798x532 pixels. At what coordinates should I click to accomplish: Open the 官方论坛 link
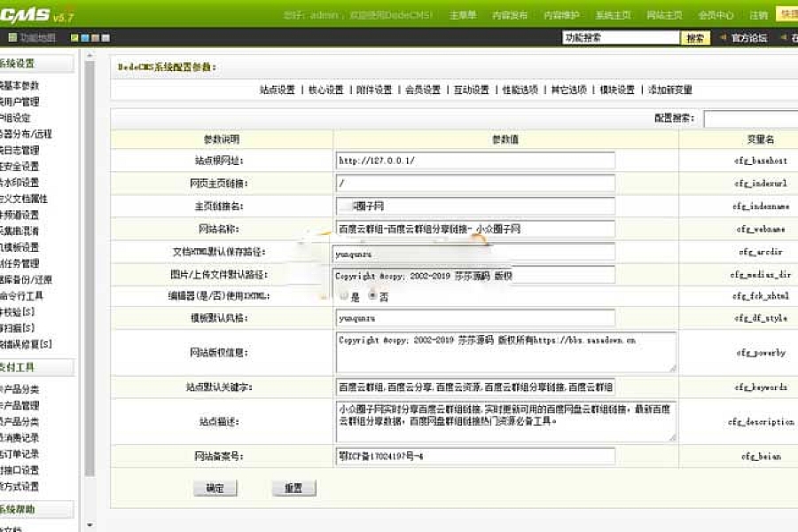pos(749,37)
